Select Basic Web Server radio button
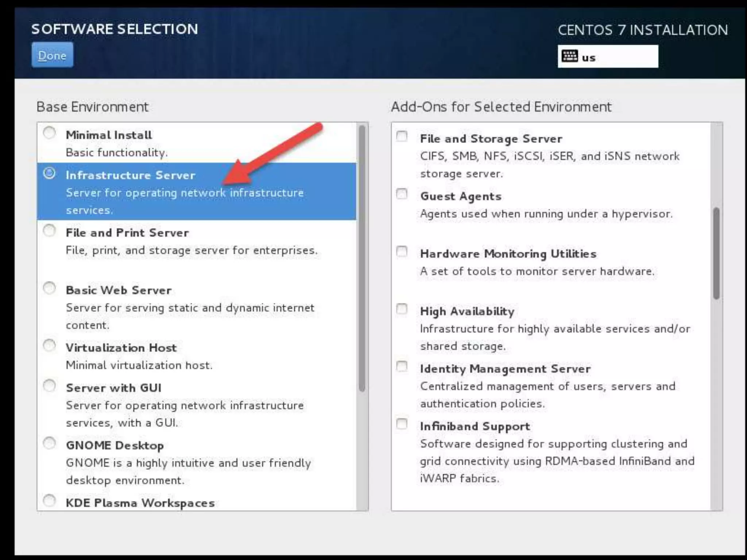This screenshot has width=747, height=560. (x=49, y=288)
